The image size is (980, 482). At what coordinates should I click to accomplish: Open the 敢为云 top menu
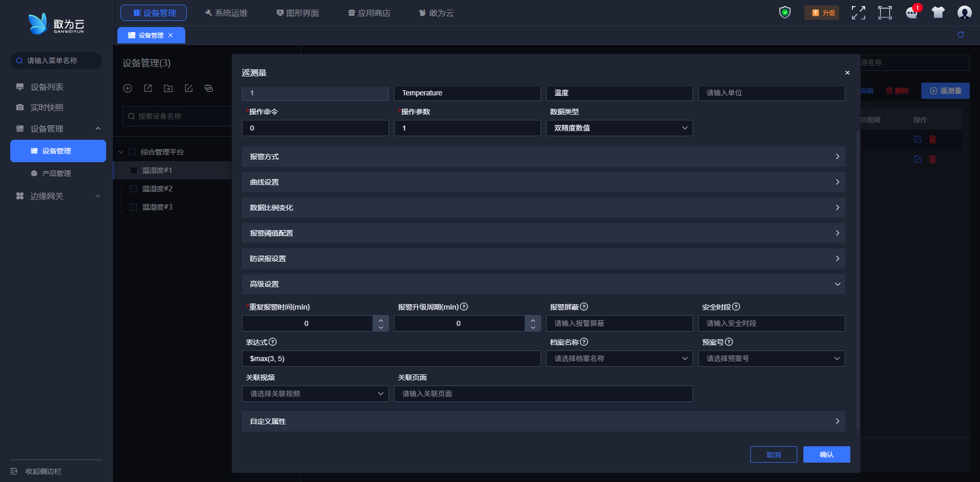click(436, 13)
